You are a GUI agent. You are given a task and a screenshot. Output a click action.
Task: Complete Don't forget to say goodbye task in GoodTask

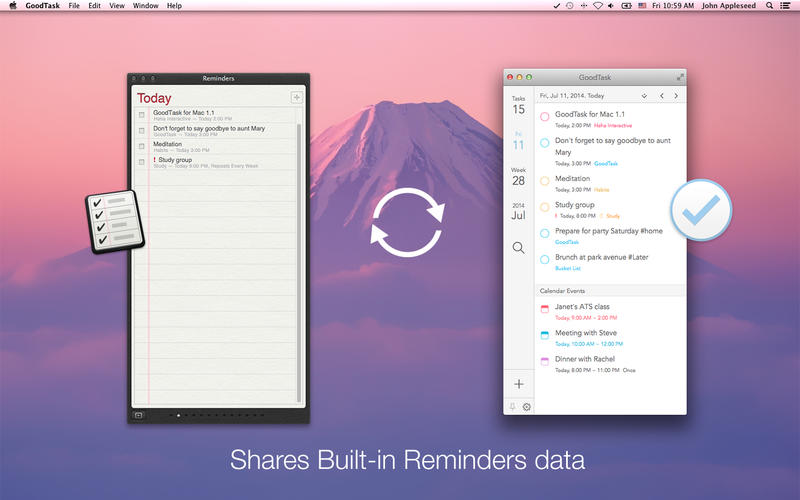(544, 142)
